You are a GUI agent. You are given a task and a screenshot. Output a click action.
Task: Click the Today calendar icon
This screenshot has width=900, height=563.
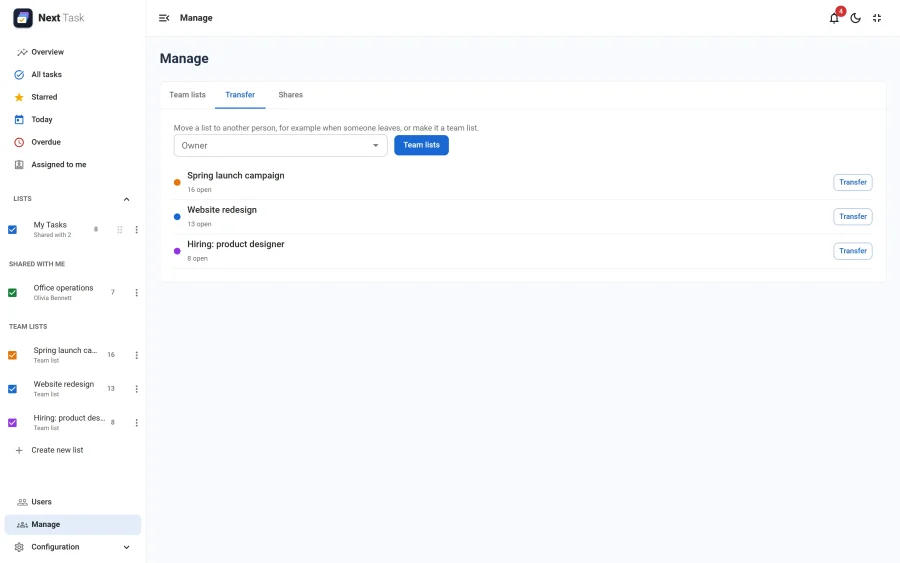[19, 119]
